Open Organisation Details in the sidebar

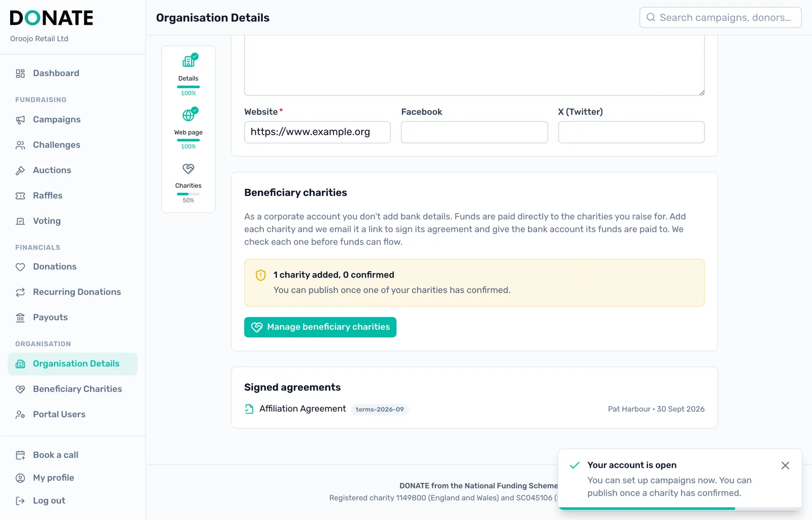coord(73,364)
